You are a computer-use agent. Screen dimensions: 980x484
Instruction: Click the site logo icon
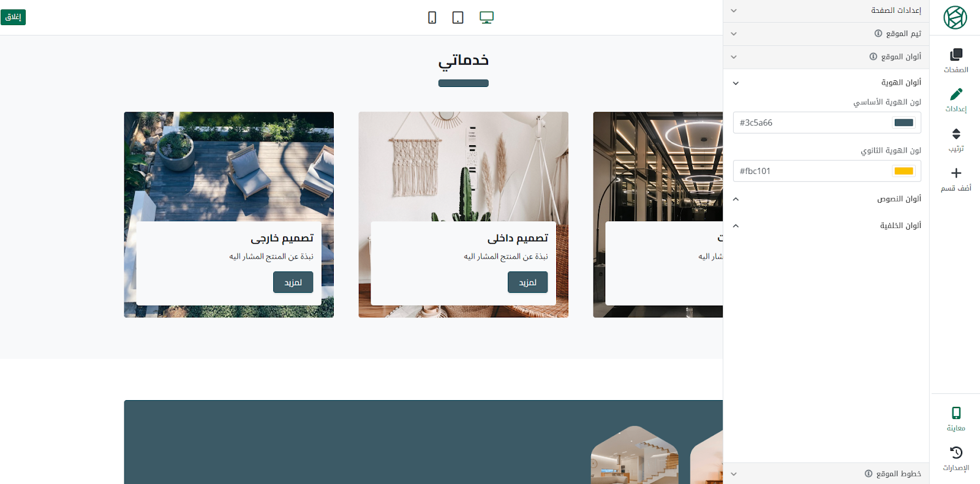pyautogui.click(x=955, y=18)
